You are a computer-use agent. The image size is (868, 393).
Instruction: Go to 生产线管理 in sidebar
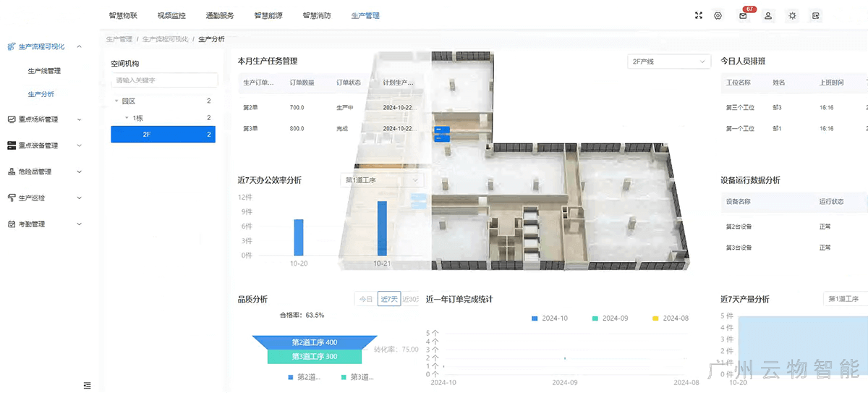[x=44, y=71]
